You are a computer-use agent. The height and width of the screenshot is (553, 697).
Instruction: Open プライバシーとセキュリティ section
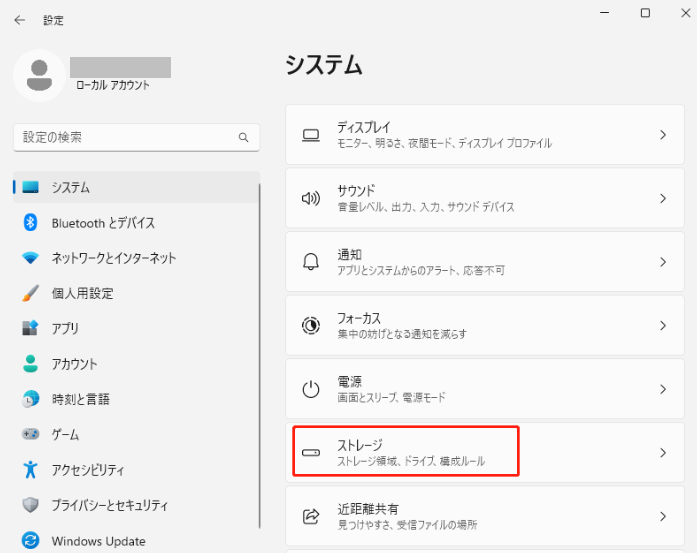tap(110, 505)
